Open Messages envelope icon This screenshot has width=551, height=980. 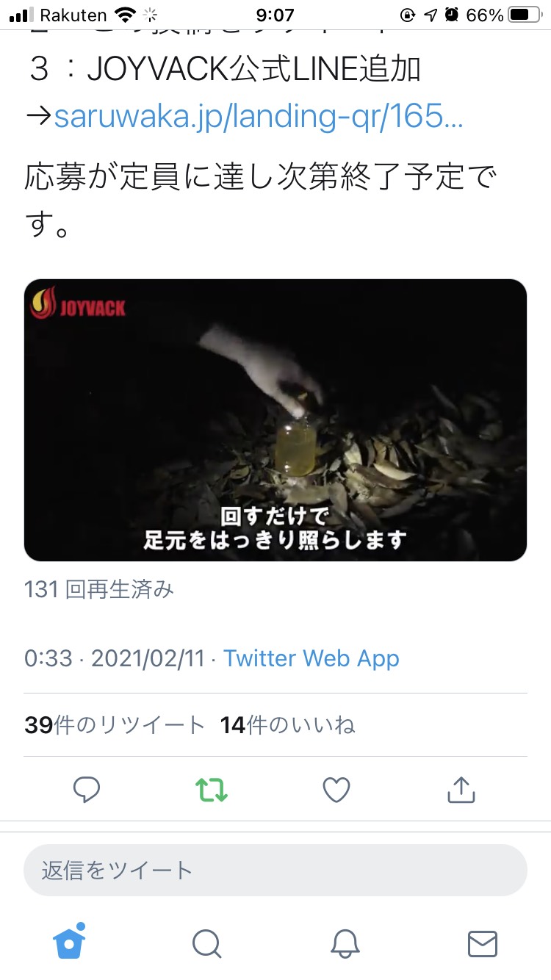(483, 944)
